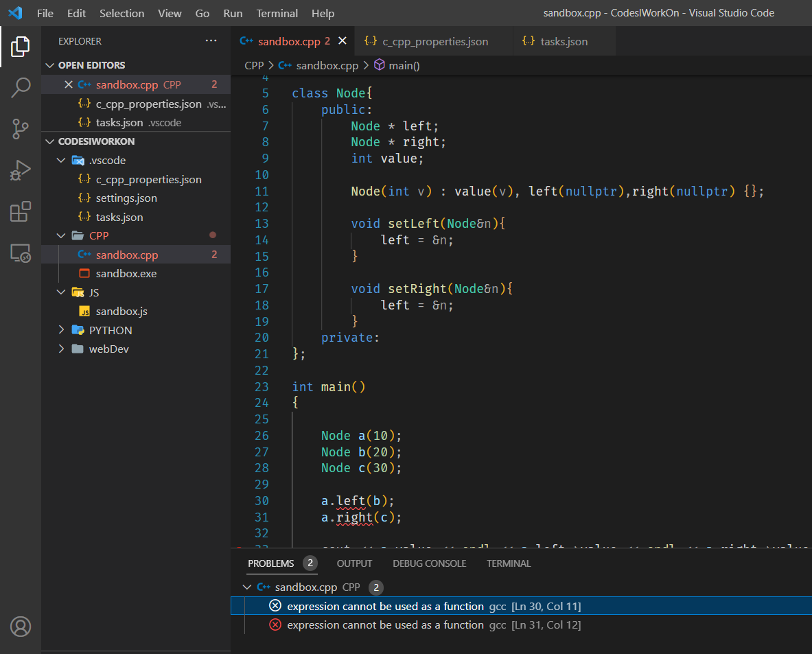Open the Run menu
812x654 pixels.
coord(233,13)
